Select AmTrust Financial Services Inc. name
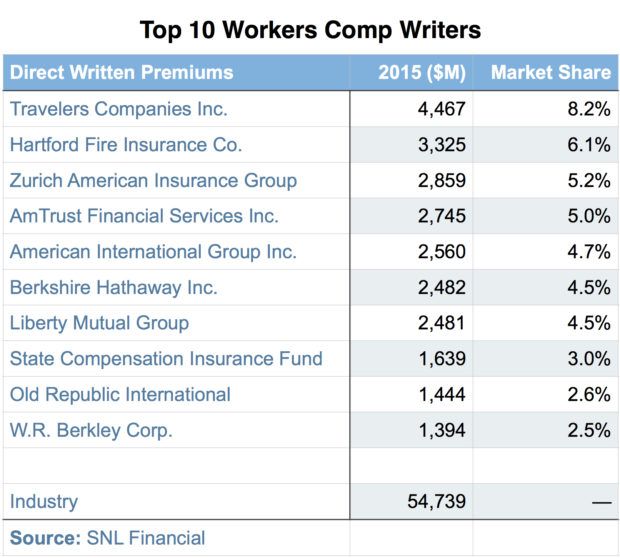 pos(144,216)
